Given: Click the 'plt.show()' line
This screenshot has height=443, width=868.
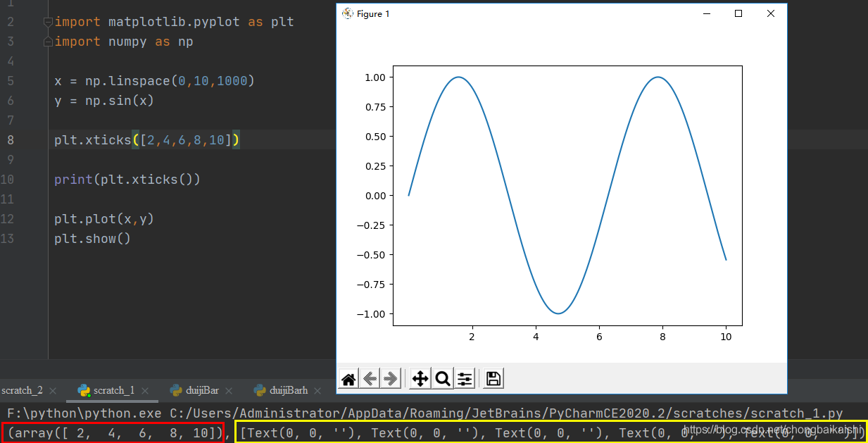Looking at the screenshot, I should [x=93, y=239].
